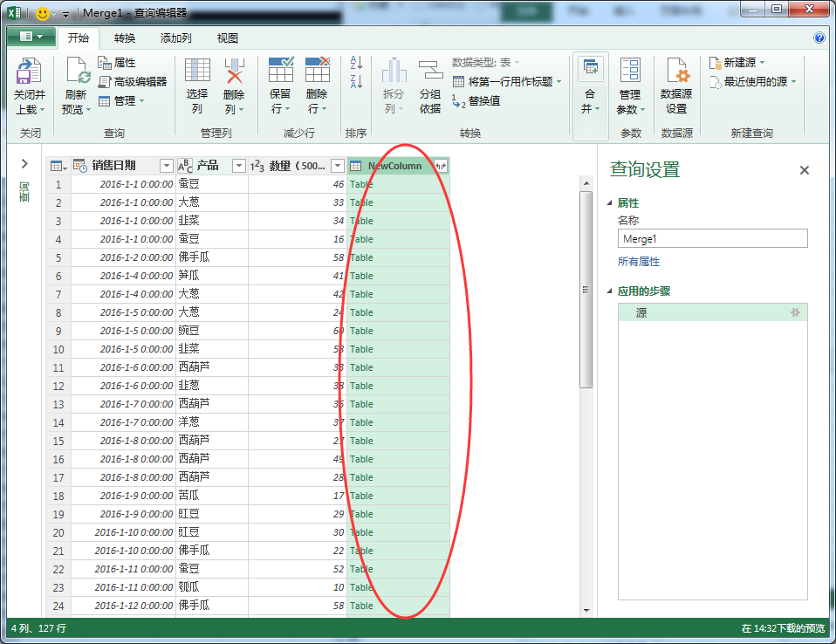Viewport: 836px width, 644px height.
Task: Click the quantity cell 46 in row 1
Action: (297, 184)
